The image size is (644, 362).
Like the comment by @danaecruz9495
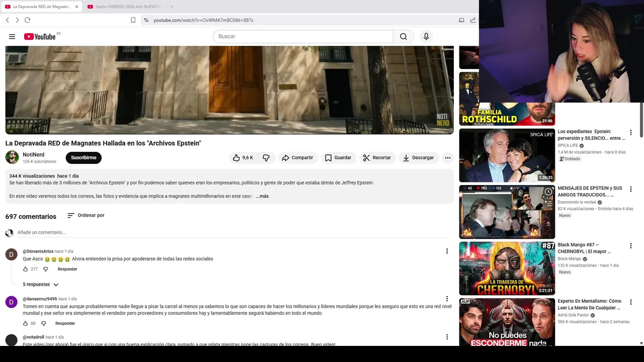coord(25,323)
